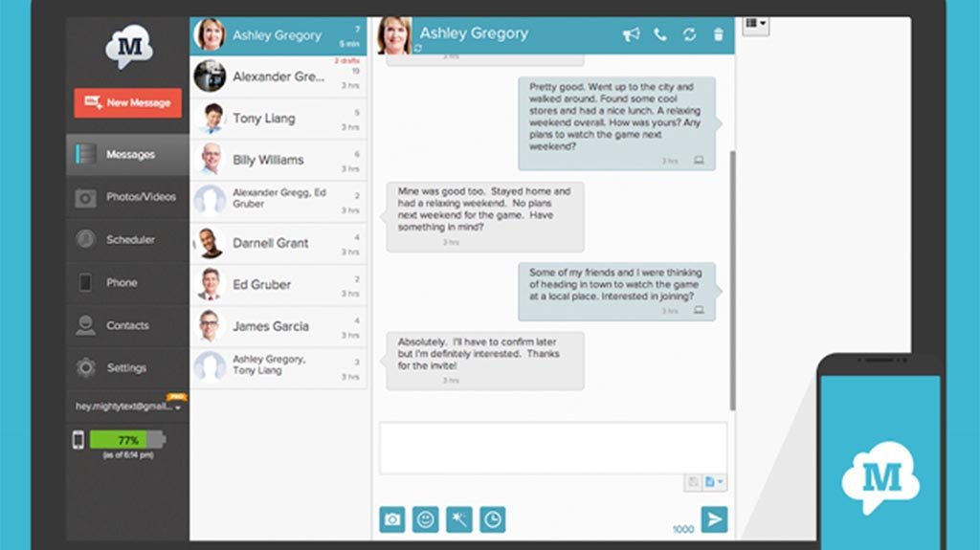Refresh the conversation with the sync icon
This screenshot has height=550, width=980.
pos(689,34)
